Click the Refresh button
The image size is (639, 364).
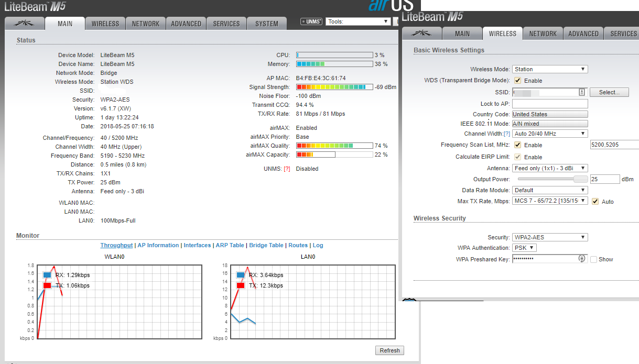coord(389,350)
